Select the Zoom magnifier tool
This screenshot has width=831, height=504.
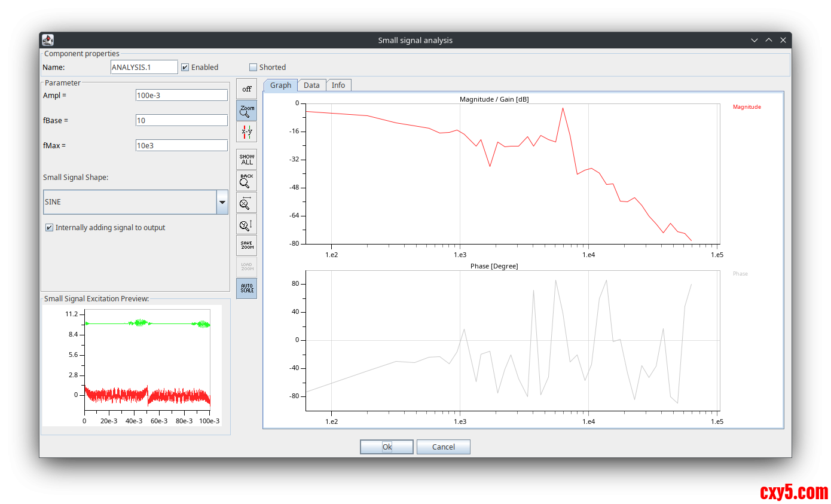[x=246, y=111]
